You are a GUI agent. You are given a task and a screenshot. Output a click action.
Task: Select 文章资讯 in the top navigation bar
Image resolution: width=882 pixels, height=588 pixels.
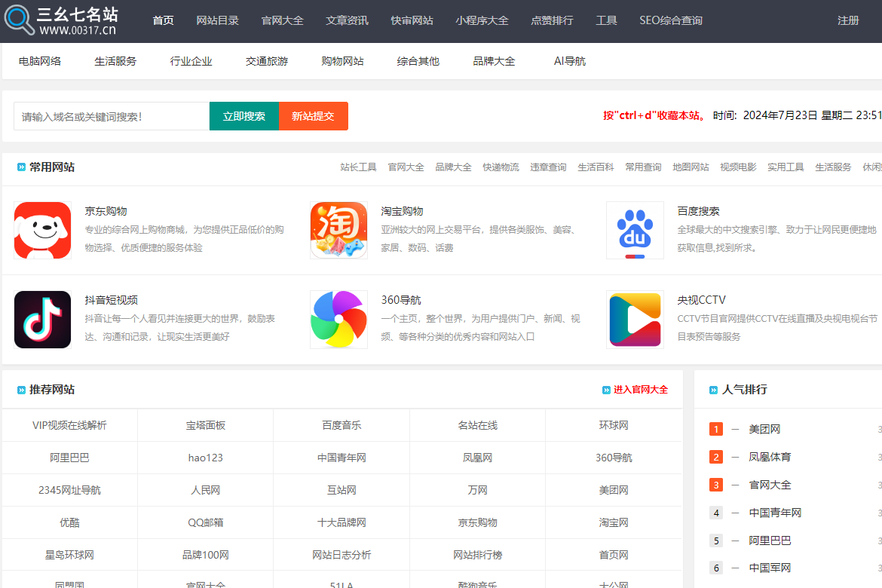point(347,21)
